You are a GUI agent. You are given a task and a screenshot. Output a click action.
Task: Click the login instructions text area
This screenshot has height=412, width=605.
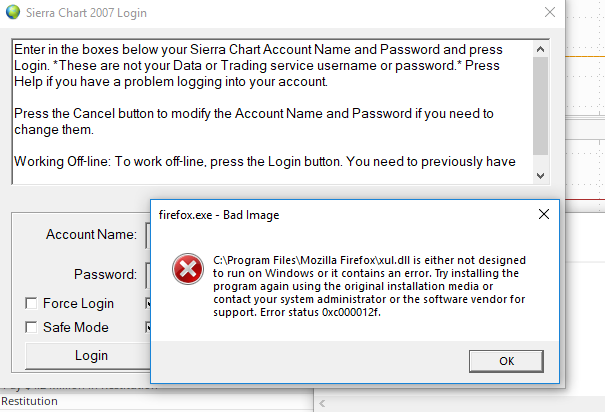(270, 110)
